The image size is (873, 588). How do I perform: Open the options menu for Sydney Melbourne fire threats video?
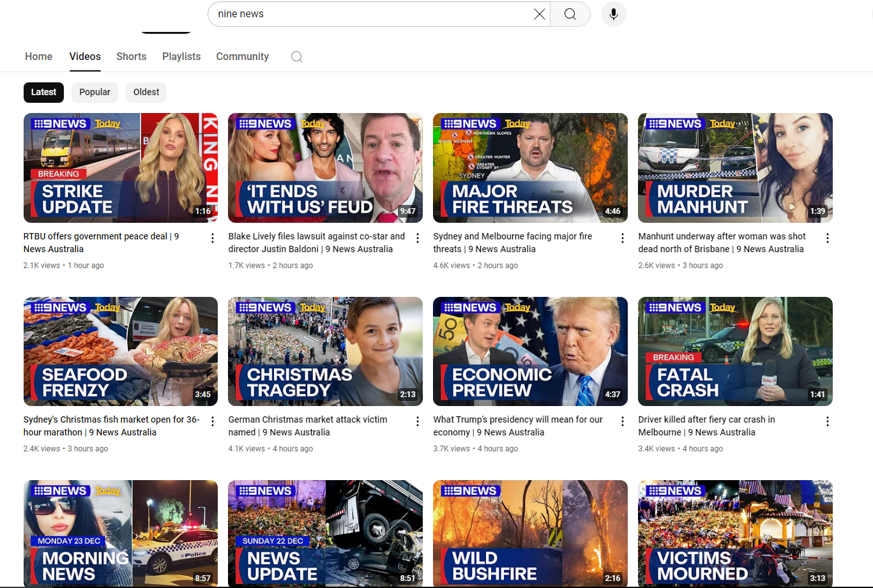(623, 238)
